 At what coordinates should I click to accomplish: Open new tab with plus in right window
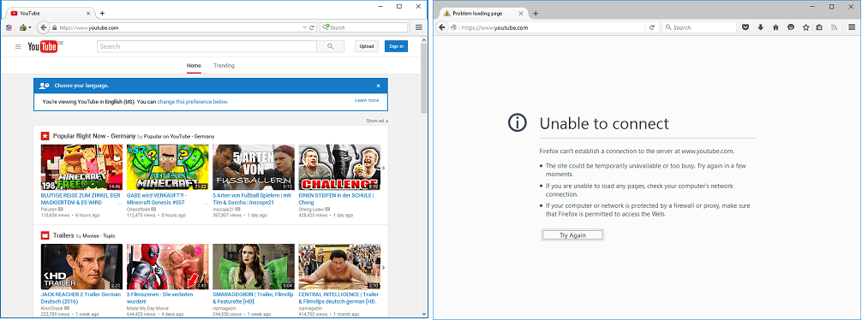(536, 14)
